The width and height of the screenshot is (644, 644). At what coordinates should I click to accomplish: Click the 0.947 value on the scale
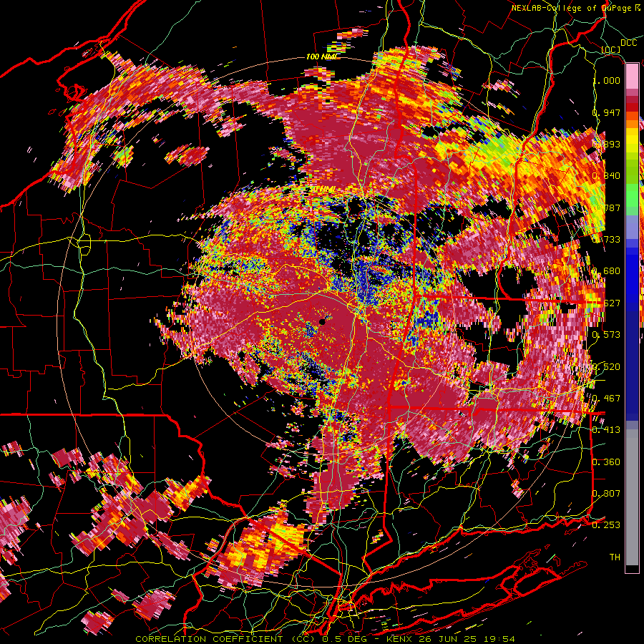coord(607,112)
